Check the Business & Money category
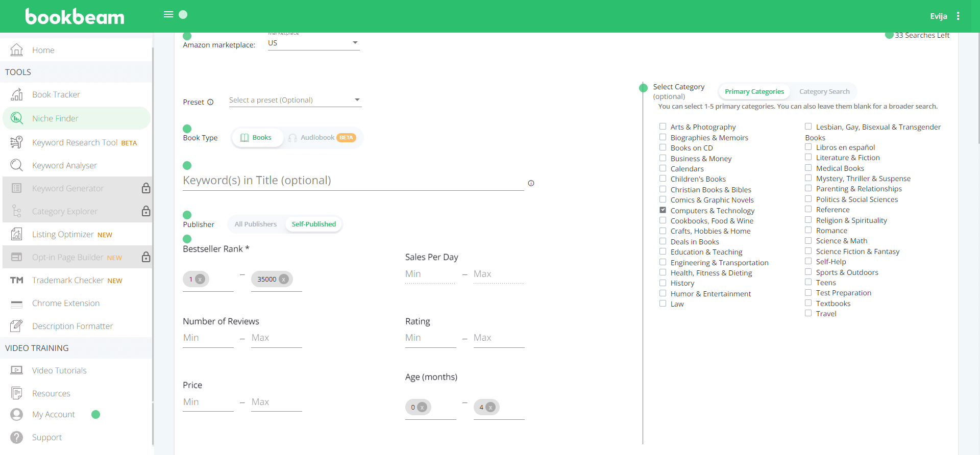Screen dimensions: 980x455 point(663,158)
